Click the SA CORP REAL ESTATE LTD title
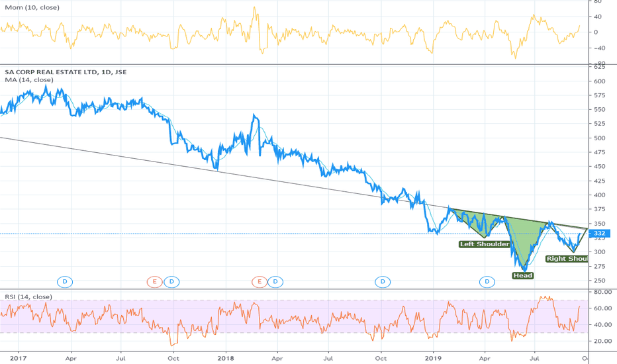This screenshot has height=364, width=617. pos(66,72)
